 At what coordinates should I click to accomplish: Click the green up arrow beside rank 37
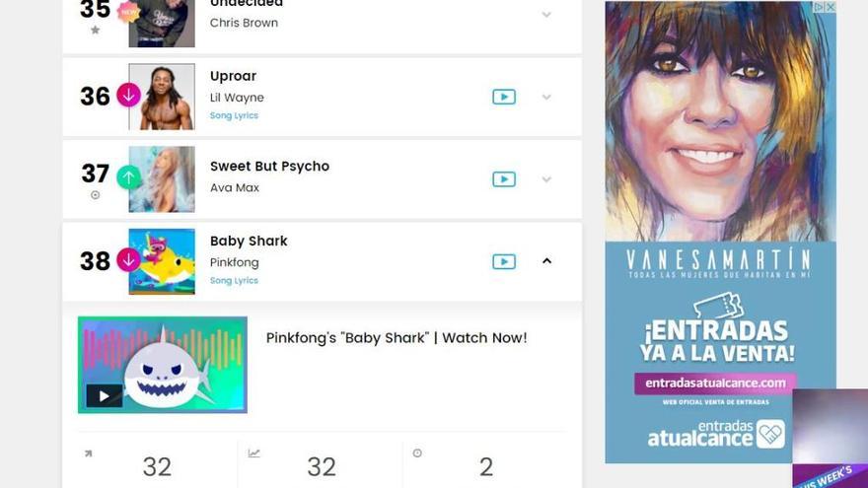click(x=128, y=177)
